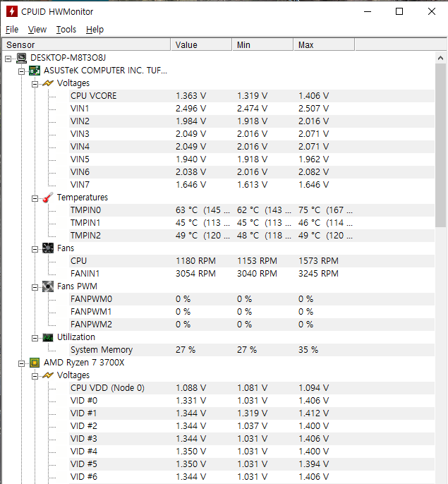Select the VID #2 row
This screenshot has height=484, width=448.
point(252,425)
